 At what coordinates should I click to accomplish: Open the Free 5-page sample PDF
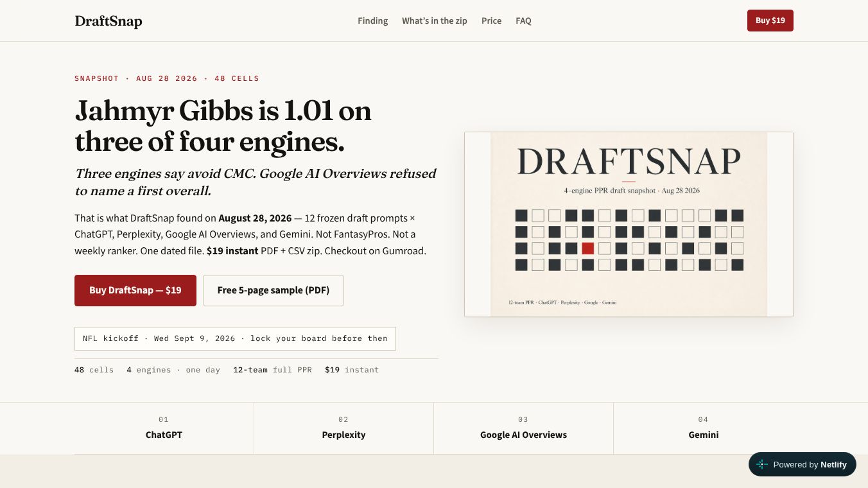click(273, 290)
